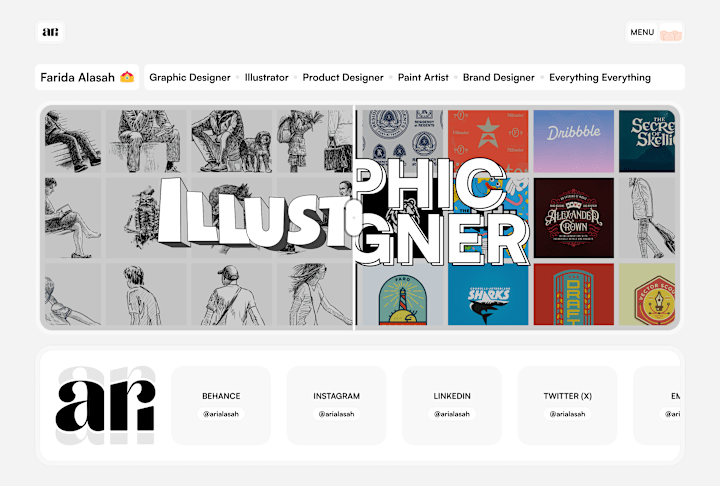
Task: Click the 'ar' logo in the header
Action: (x=50, y=32)
